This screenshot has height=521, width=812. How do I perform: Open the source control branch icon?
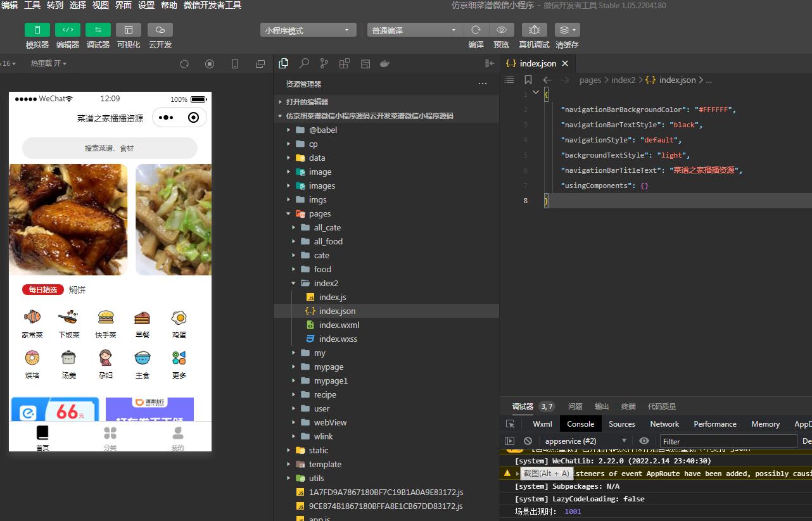324,63
